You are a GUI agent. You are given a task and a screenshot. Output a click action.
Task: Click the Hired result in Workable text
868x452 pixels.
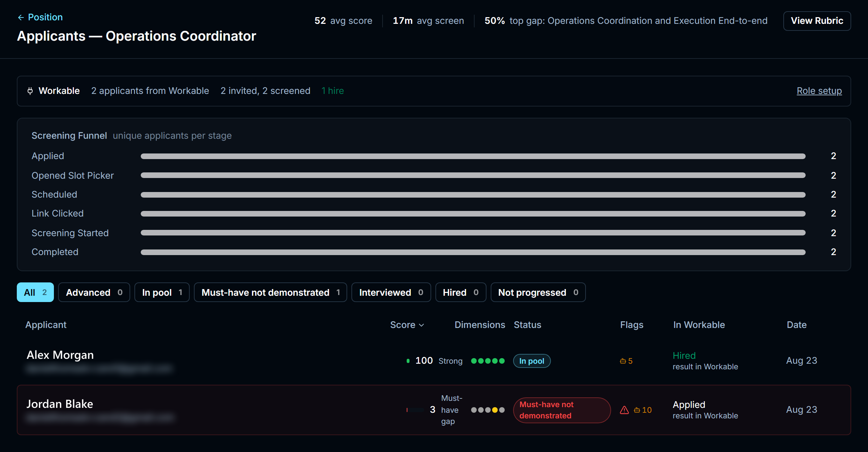[x=705, y=361]
